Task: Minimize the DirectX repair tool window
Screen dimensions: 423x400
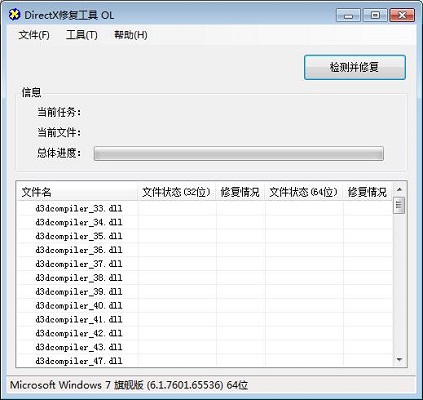Action: coord(348,15)
